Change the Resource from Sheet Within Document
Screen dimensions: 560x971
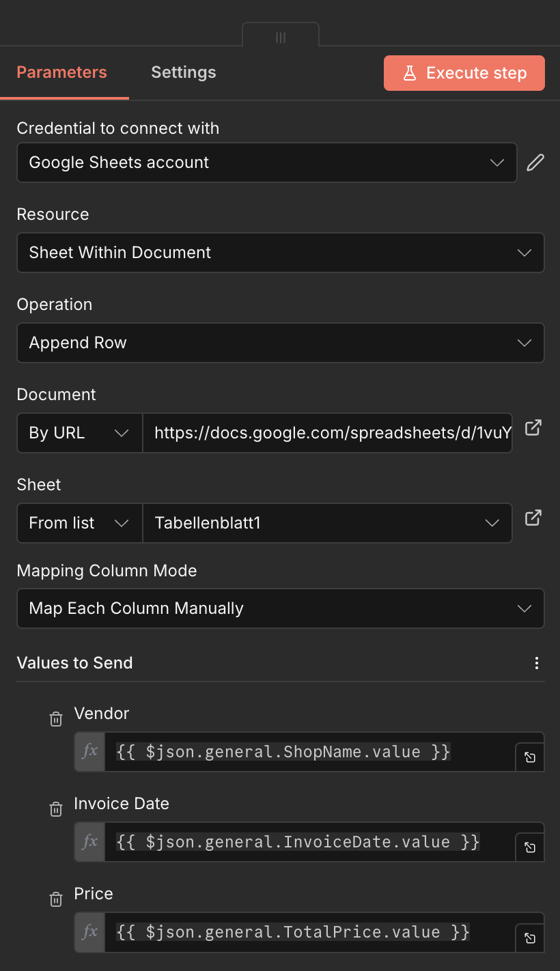click(280, 253)
